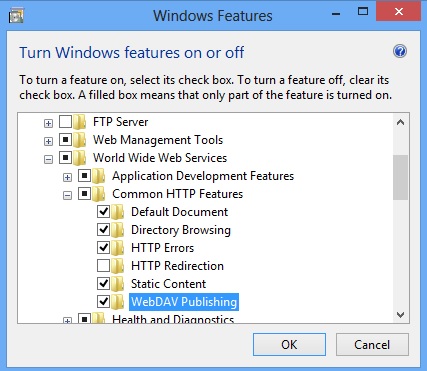Uncheck the Directory Browsing checkbox
Screen dimensions: 427x371
coord(103,229)
